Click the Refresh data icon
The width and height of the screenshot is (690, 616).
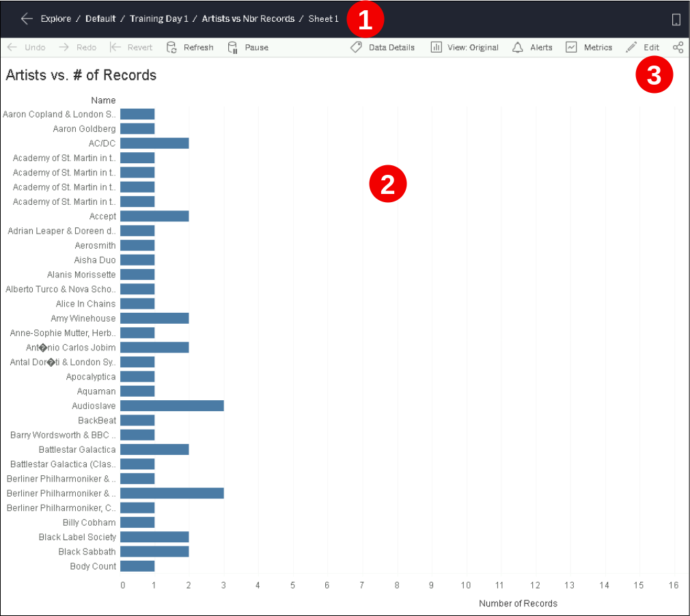(x=171, y=48)
